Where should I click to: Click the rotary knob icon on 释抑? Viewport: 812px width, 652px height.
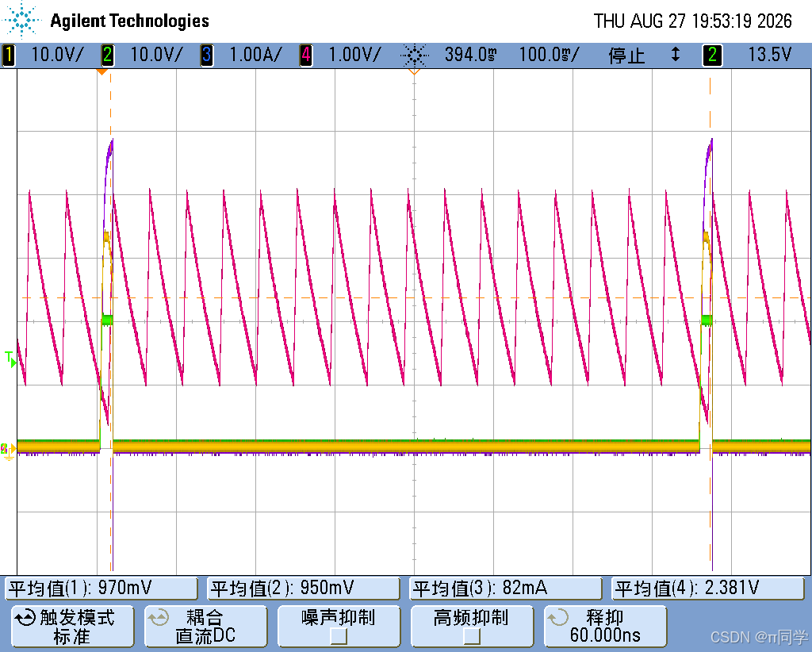pos(558,618)
